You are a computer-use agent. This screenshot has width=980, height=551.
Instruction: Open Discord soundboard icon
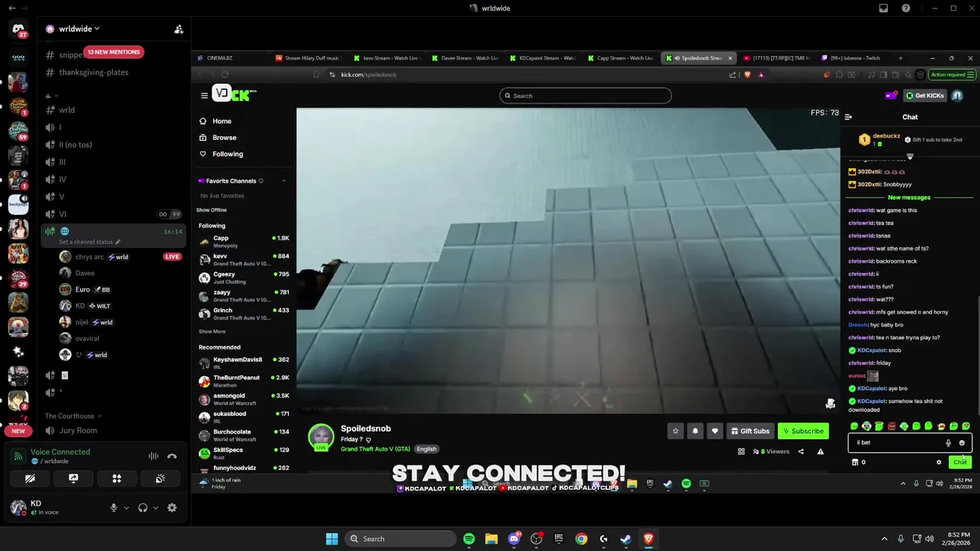pyautogui.click(x=160, y=478)
